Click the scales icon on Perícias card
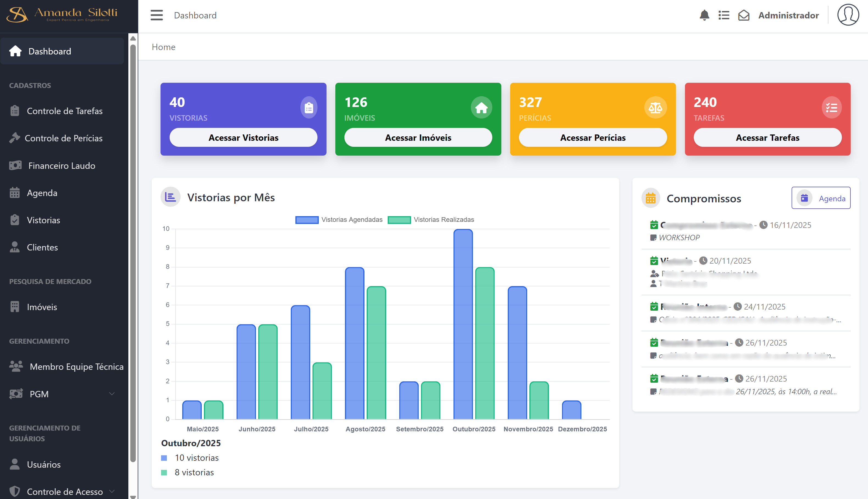868x499 pixels. pos(655,107)
